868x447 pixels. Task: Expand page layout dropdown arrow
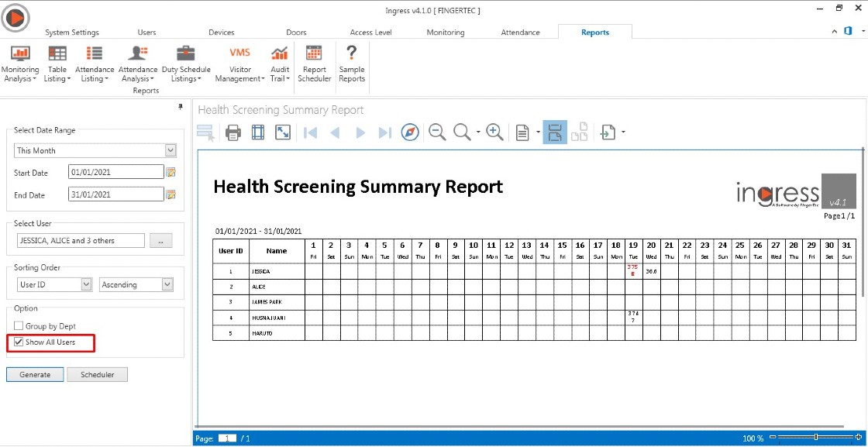[x=538, y=132]
